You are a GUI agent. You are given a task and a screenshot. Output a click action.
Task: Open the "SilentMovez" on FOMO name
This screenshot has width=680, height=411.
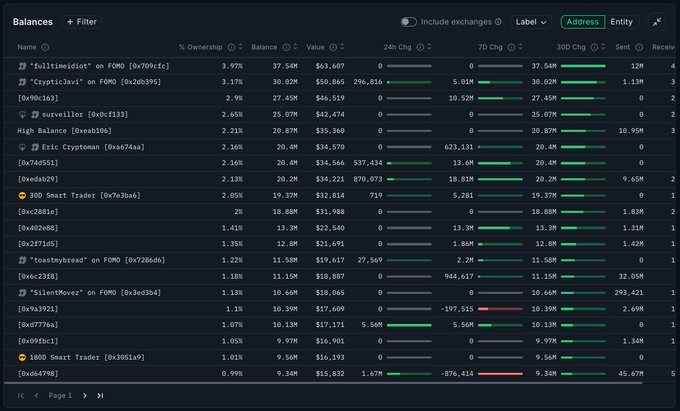[95, 293]
